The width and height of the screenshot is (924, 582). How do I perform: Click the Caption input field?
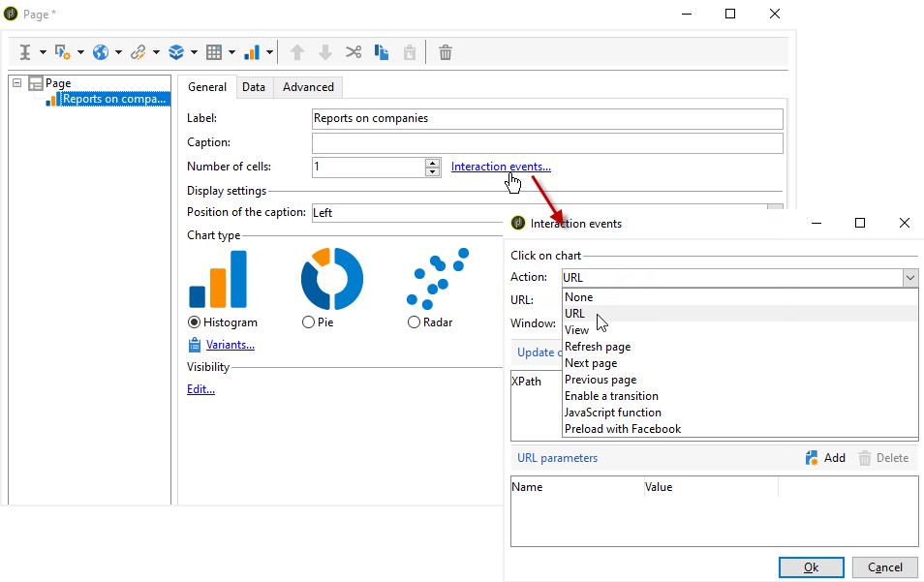point(547,142)
